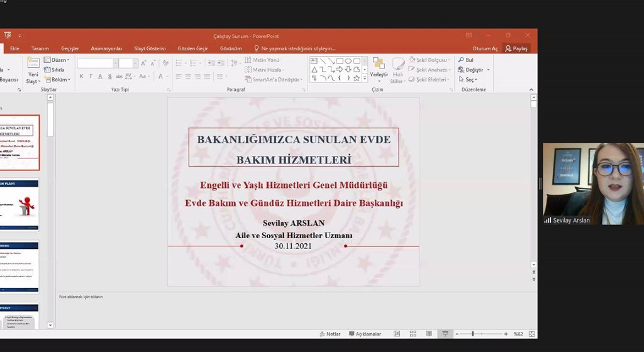The height and width of the screenshot is (352, 644).
Task: Open the font color dropdown arrow
Action: [168, 76]
